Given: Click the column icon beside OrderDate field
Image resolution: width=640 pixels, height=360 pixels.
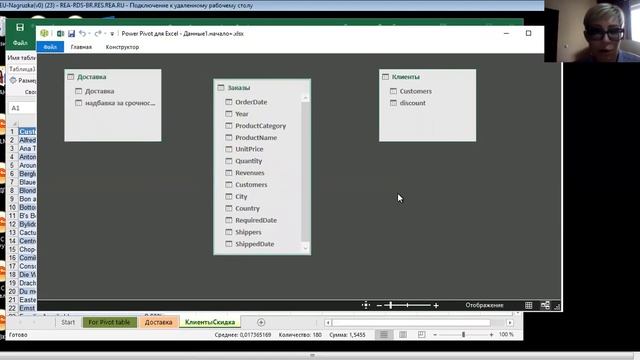Looking at the screenshot, I should [229, 102].
